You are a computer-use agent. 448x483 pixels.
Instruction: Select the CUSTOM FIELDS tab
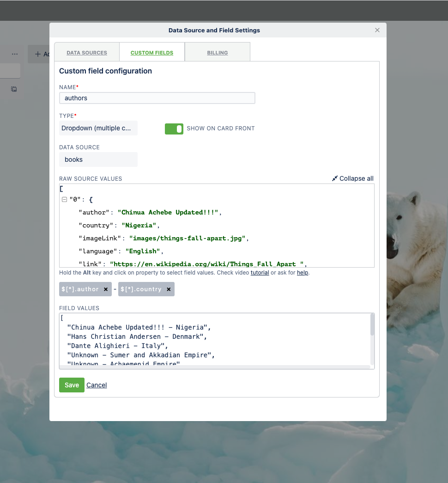[x=151, y=52]
